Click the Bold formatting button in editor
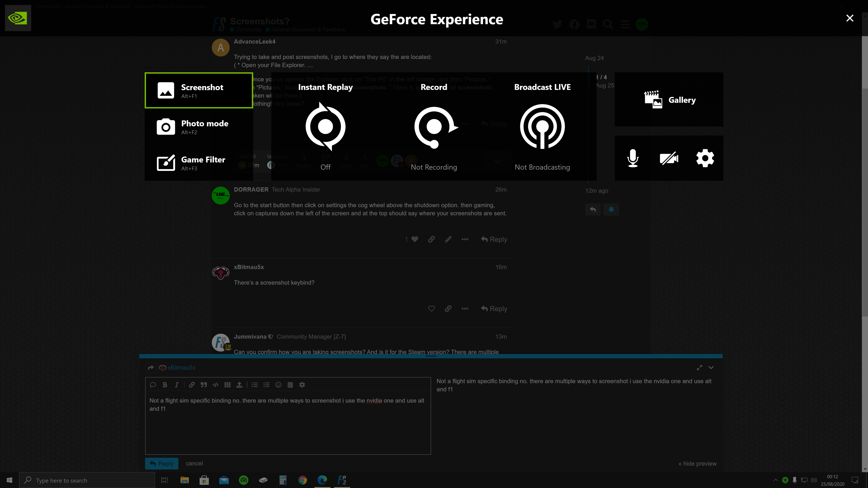The image size is (868, 488). pyautogui.click(x=165, y=385)
